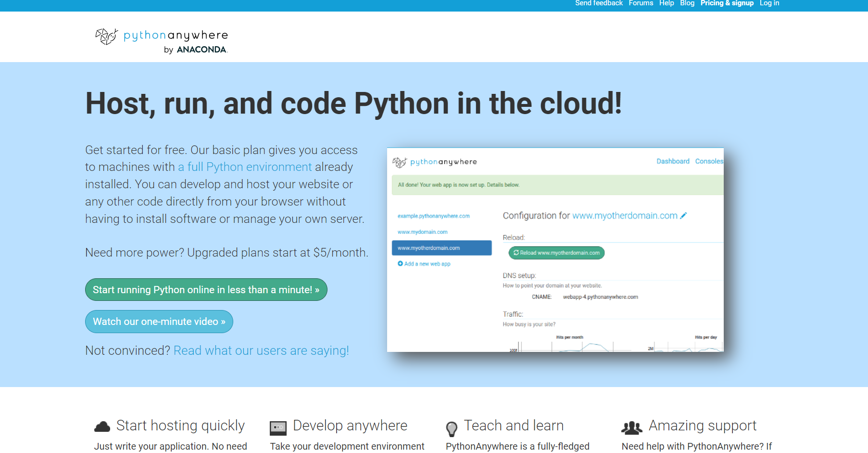Click the pythonanywhere by Anaconda wordmark

pos(176,41)
